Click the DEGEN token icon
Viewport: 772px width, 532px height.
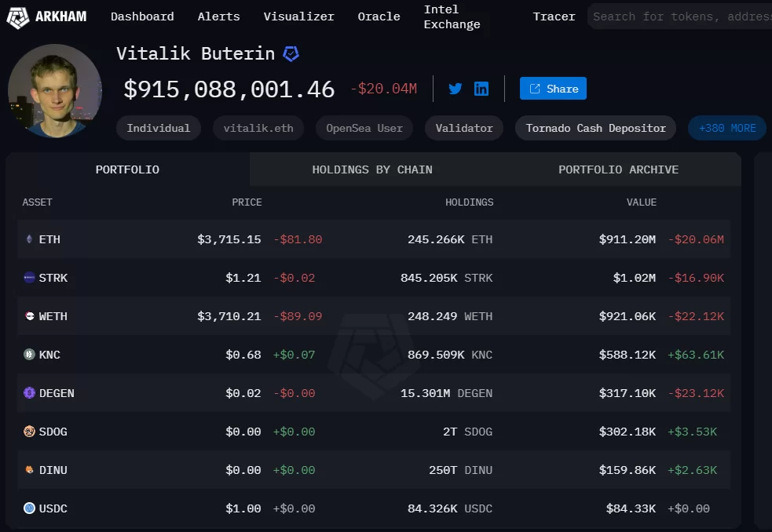[x=30, y=393]
